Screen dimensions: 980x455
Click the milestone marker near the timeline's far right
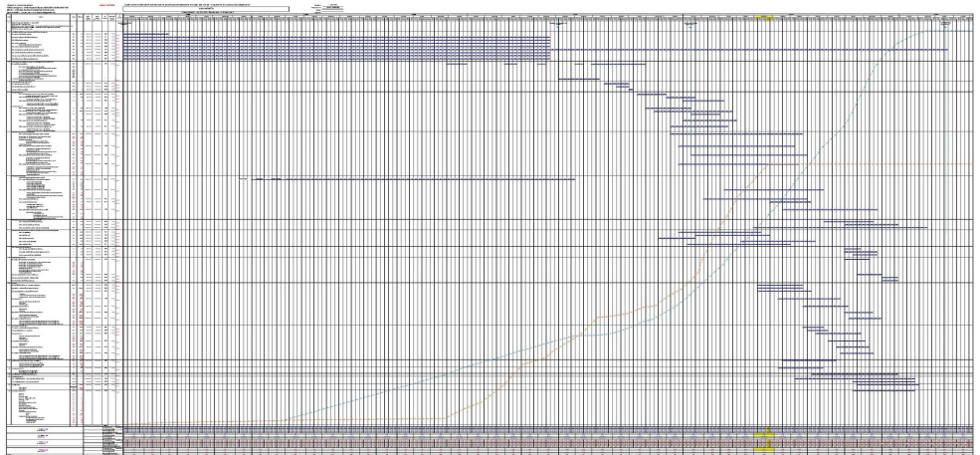(x=943, y=26)
